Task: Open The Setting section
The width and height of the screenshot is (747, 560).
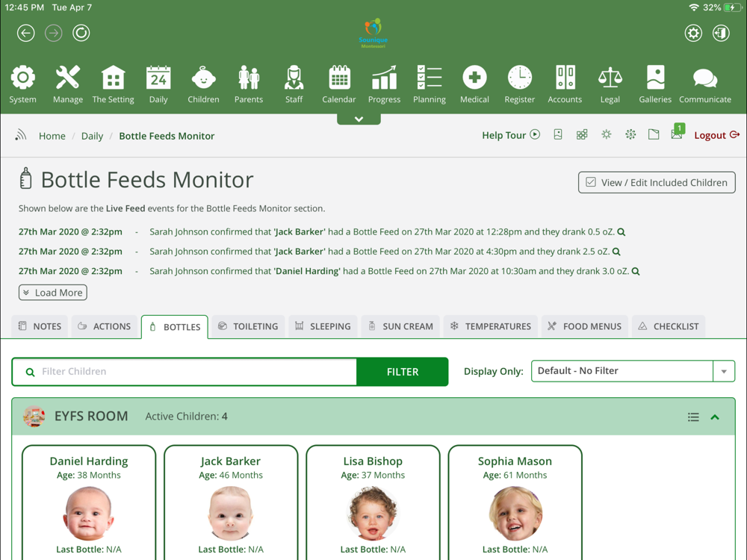Action: point(113,84)
